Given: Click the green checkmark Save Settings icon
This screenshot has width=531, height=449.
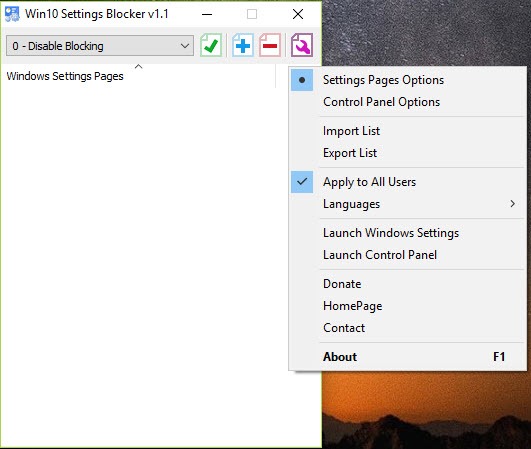Looking at the screenshot, I should pos(211,45).
